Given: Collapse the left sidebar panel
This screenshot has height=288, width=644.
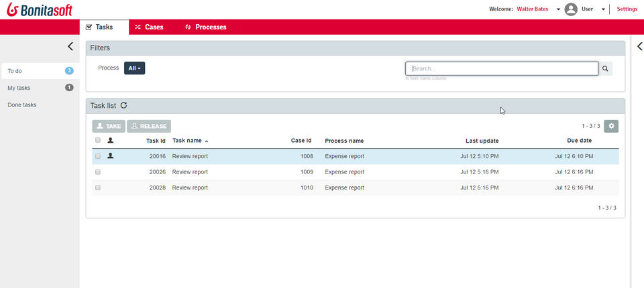Looking at the screenshot, I should (x=70, y=46).
